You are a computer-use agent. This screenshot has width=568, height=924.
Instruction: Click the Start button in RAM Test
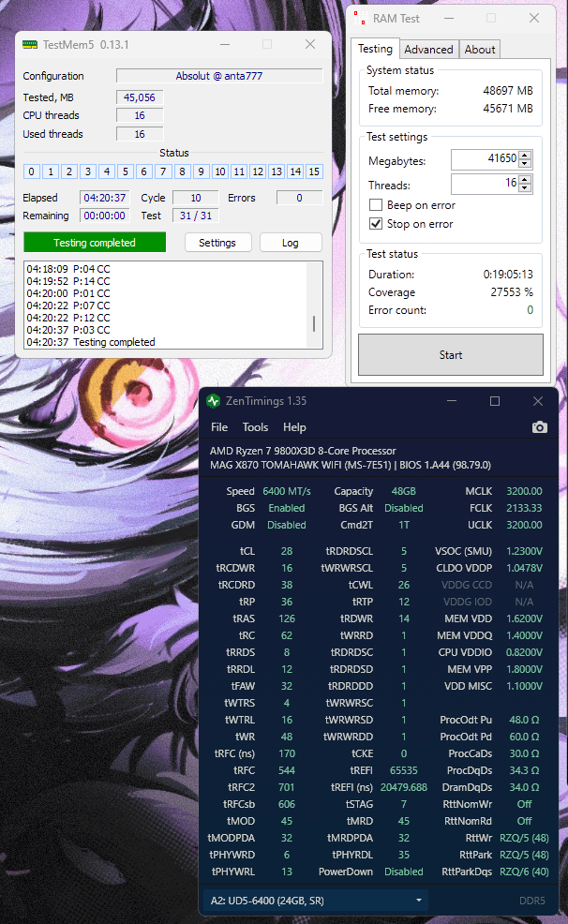coord(451,355)
